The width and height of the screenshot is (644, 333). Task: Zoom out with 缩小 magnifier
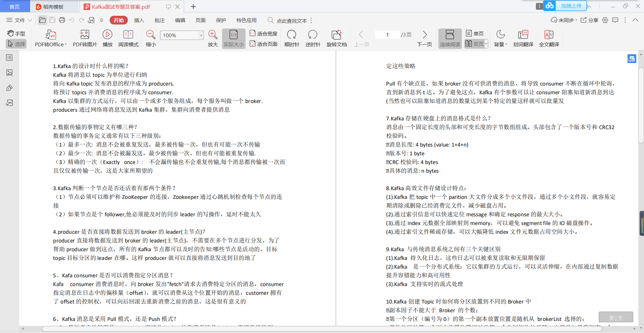(151, 39)
